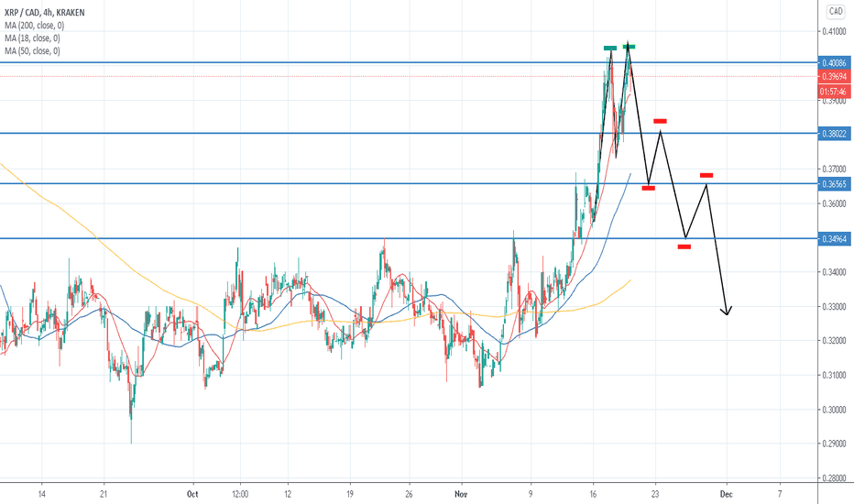Click the 0.28000 price axis value
The width and height of the screenshot is (854, 504).
coord(834,478)
